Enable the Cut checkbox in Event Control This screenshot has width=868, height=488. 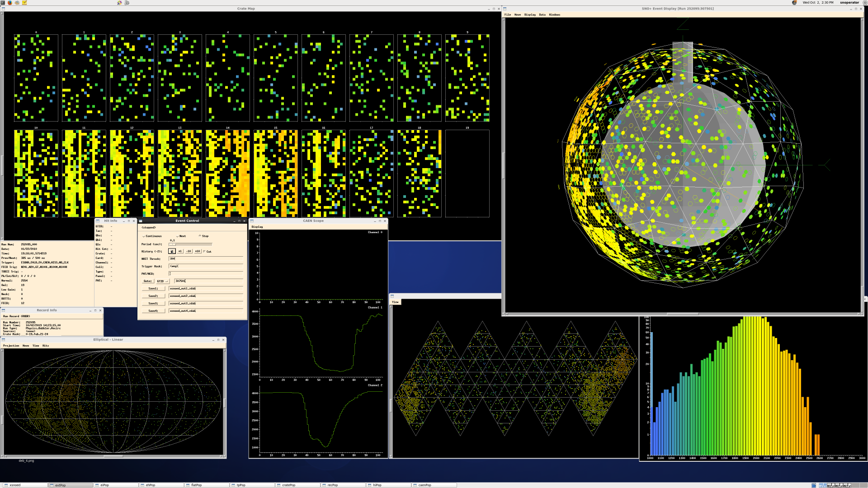[x=205, y=251]
